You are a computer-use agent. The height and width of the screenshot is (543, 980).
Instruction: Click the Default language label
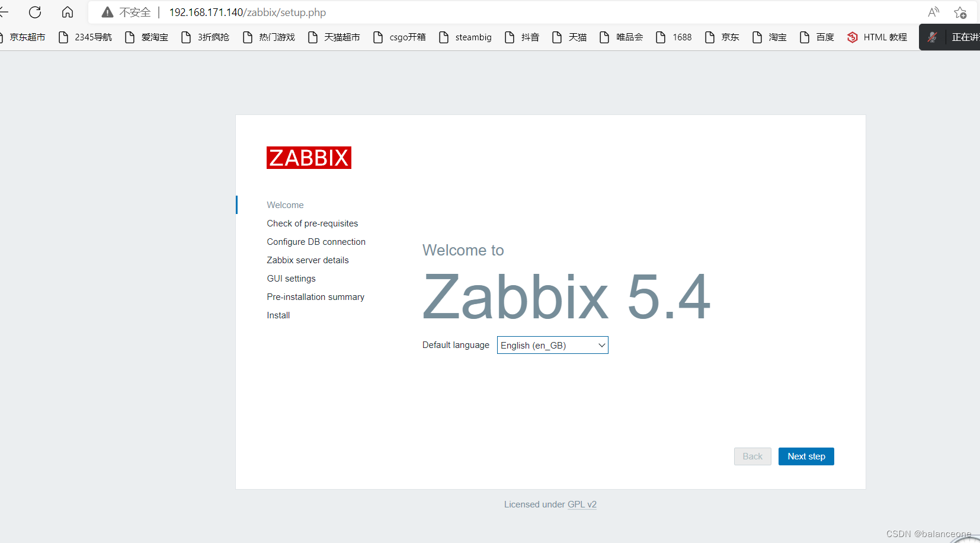click(x=456, y=345)
